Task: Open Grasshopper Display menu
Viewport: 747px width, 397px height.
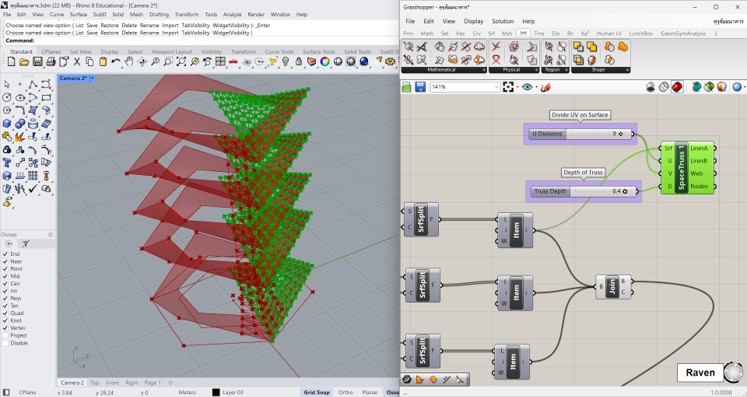Action: pos(474,21)
